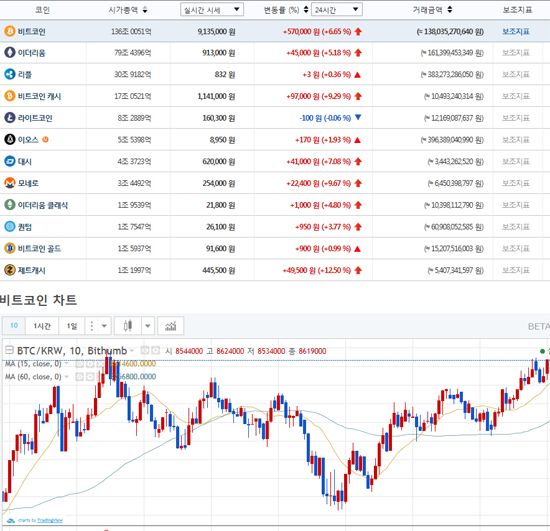Screen dimensions: 550x531
Task: Open the chart indicators icon
Action: coord(171,326)
